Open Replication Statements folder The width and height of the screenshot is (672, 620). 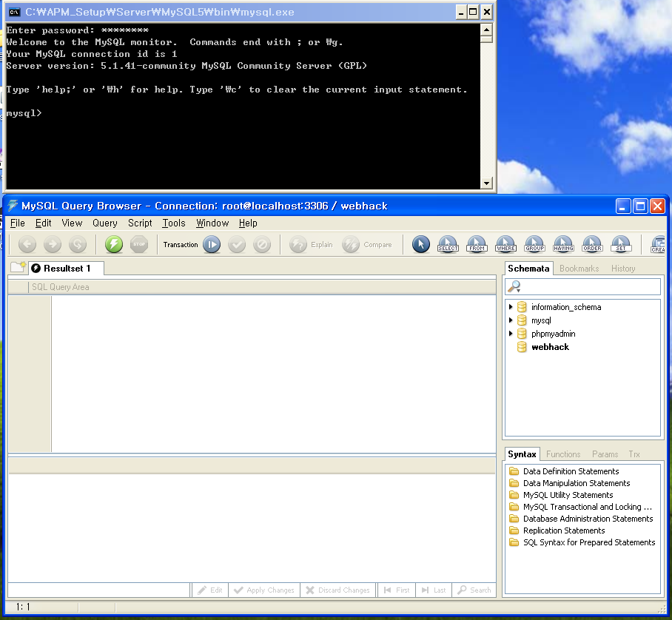coord(557,530)
